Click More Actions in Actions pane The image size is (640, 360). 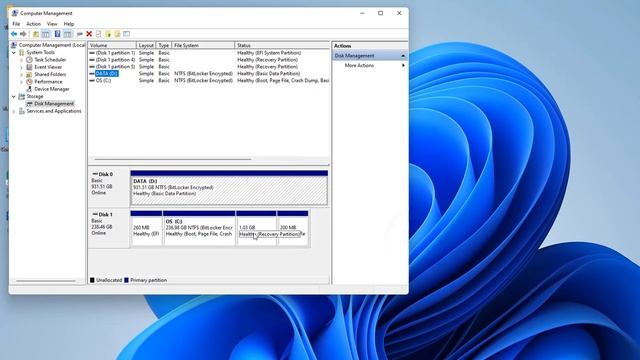[359, 65]
